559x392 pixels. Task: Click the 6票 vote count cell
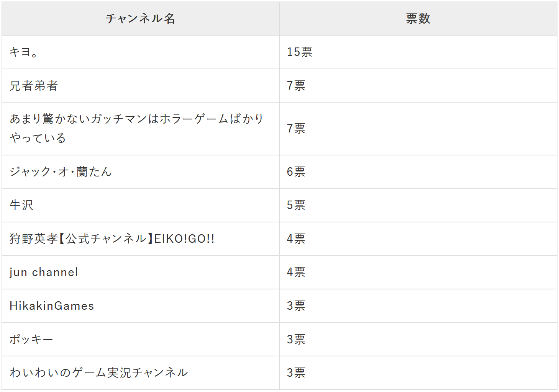click(296, 171)
